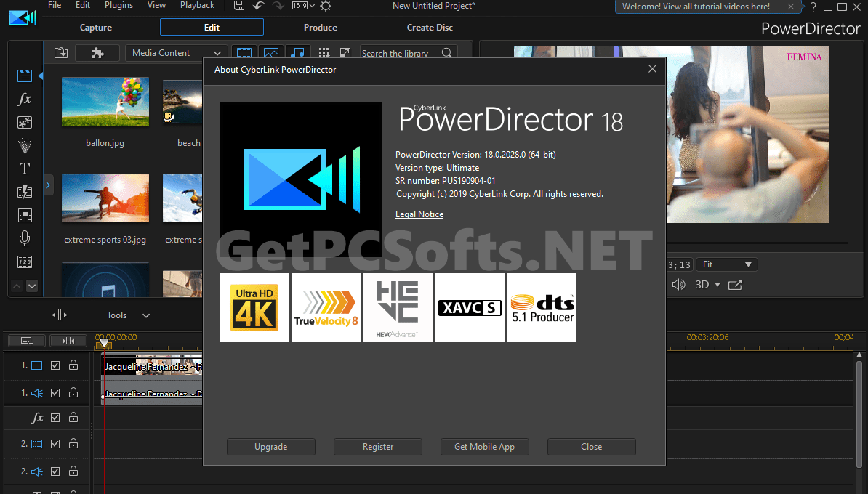Open the Effect Room fx icon
Screen dimensions: 868x494
tap(25, 99)
